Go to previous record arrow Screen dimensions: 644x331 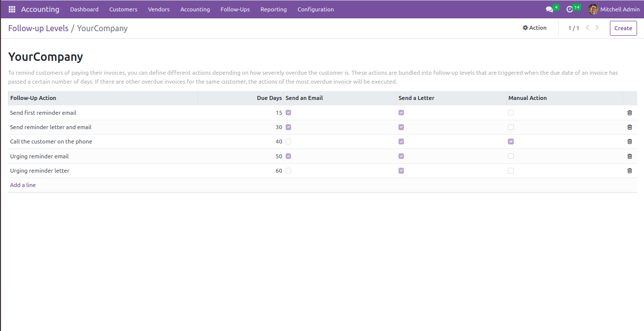click(588, 28)
